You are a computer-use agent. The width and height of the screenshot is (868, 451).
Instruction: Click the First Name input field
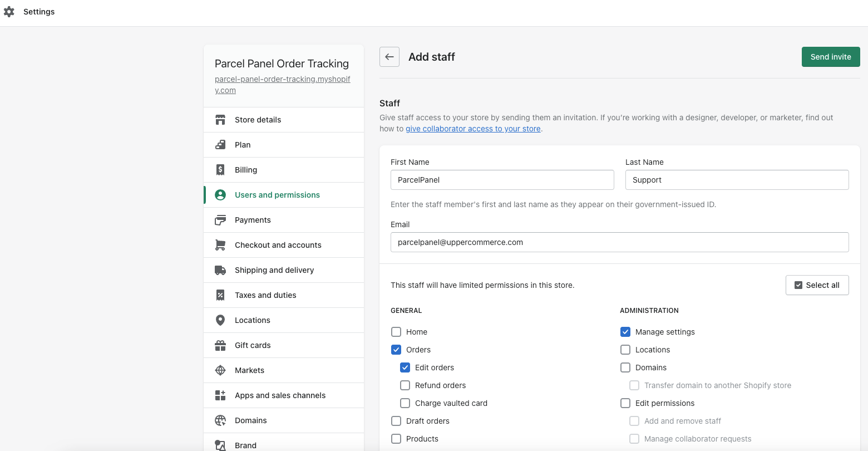[x=502, y=180]
